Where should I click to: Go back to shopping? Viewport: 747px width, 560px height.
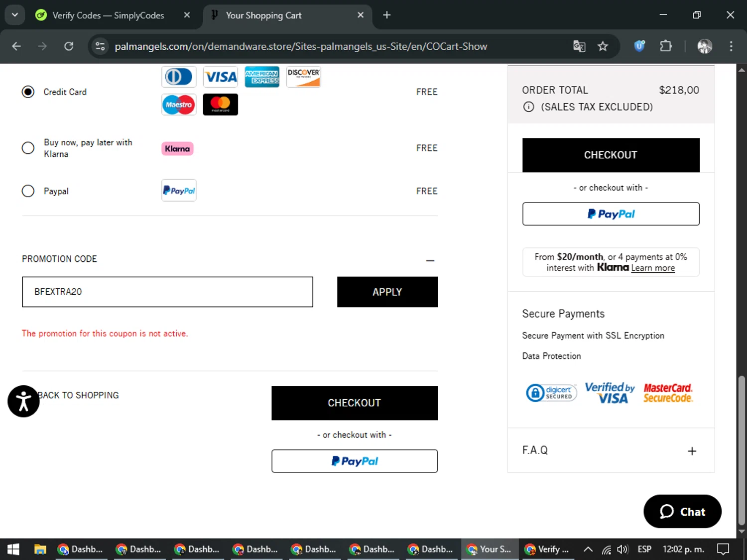[79, 395]
